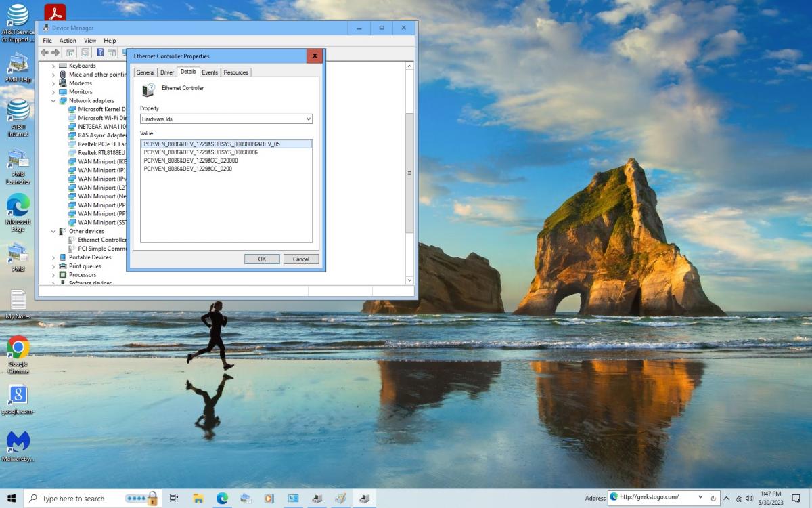The height and width of the screenshot is (508, 812).
Task: Switch to the Driver tab
Action: 167,72
